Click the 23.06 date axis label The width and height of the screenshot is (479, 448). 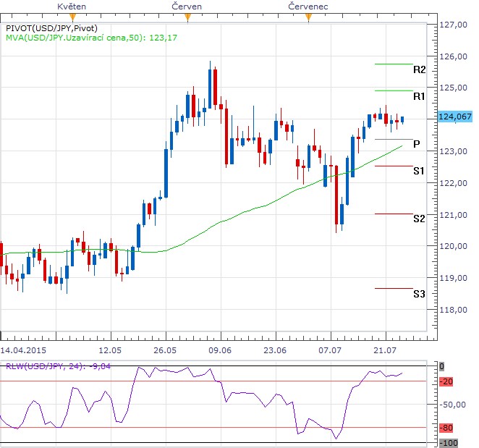coord(275,350)
